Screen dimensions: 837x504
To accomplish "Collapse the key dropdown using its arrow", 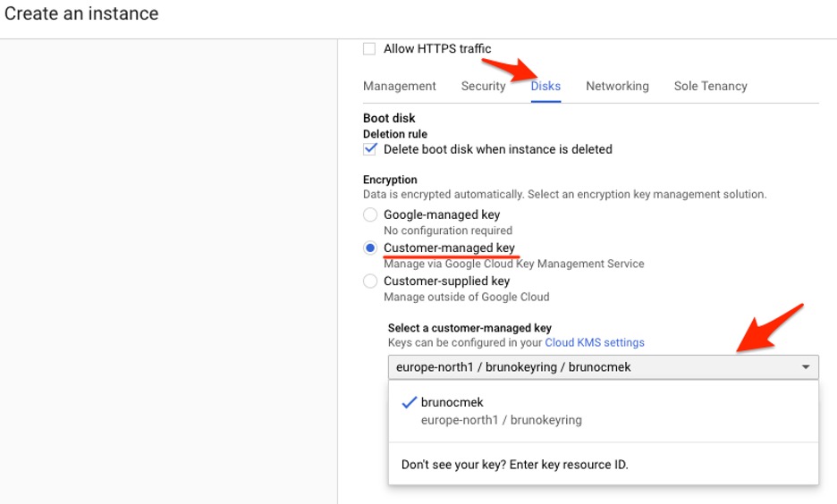I will click(805, 367).
